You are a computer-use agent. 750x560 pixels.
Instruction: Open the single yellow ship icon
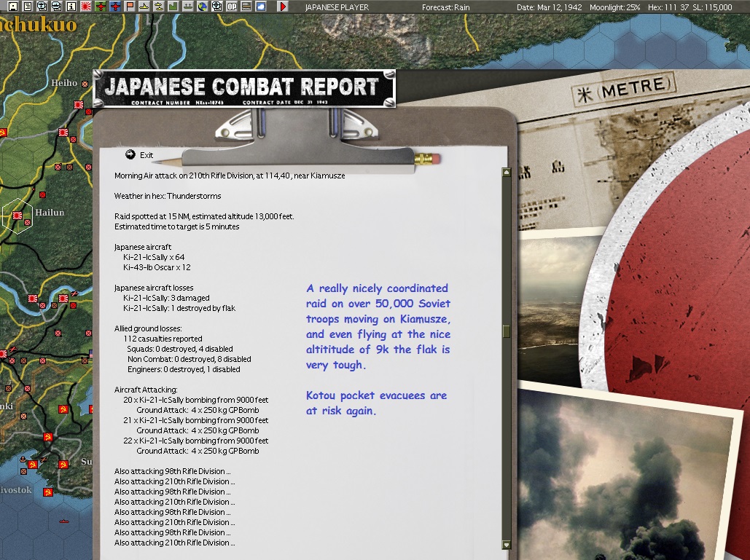[144, 7]
